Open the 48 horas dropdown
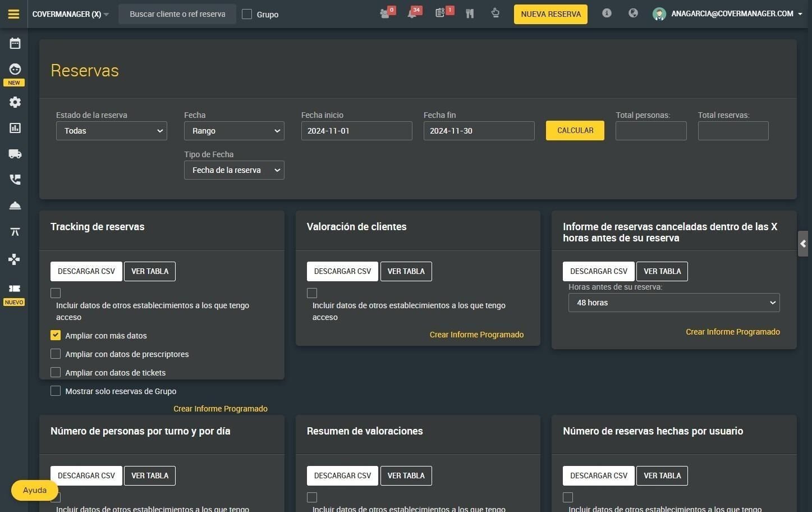 [674, 303]
